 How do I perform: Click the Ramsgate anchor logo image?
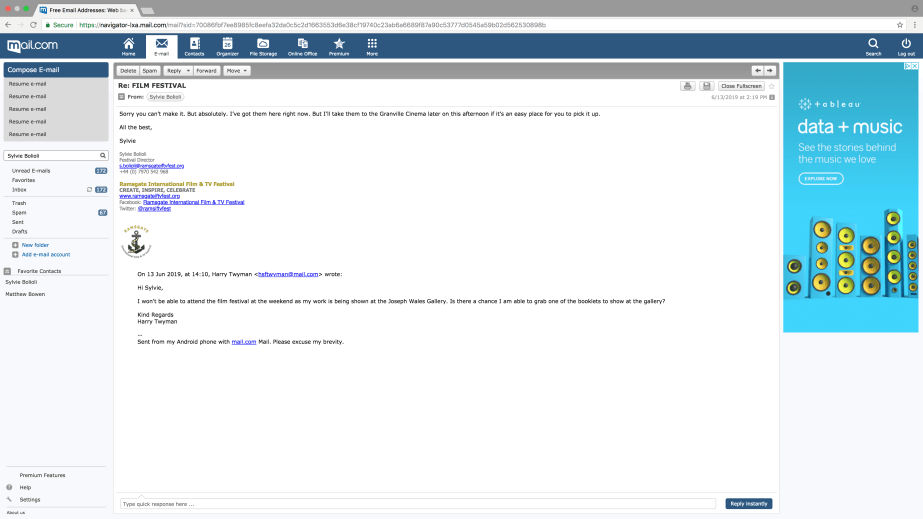pyautogui.click(x=136, y=241)
